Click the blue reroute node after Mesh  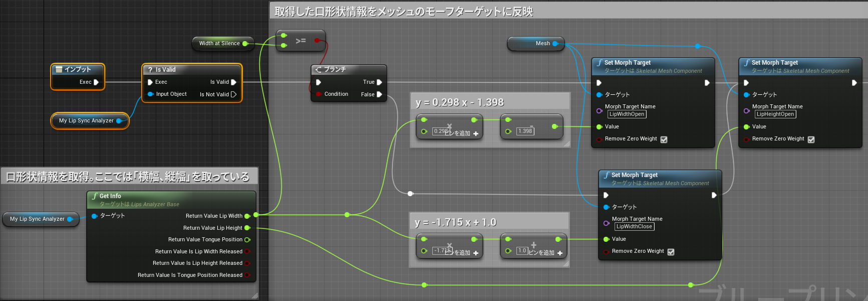tap(698, 46)
